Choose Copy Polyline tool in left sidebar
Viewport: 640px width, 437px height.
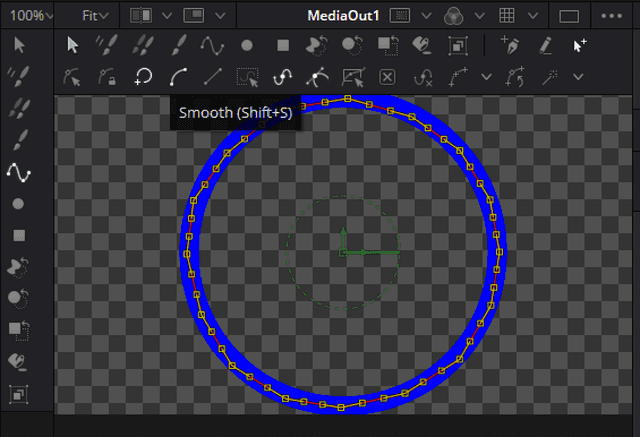pos(18,267)
